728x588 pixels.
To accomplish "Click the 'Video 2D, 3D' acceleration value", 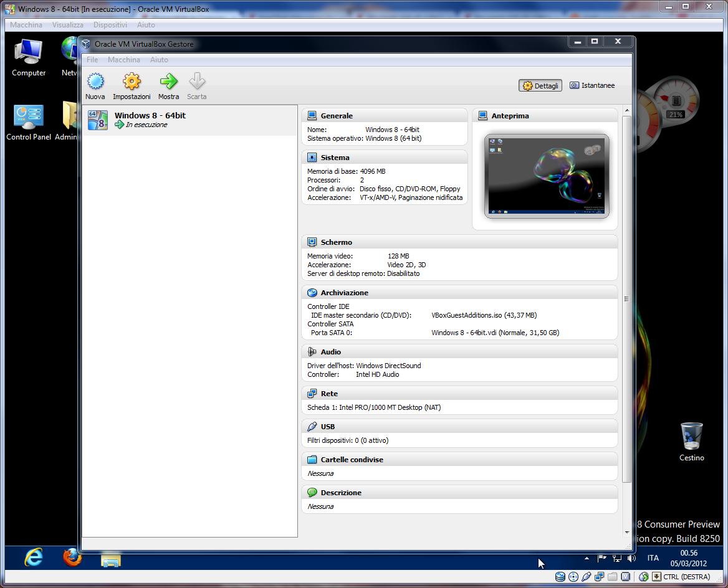I will pyautogui.click(x=407, y=265).
